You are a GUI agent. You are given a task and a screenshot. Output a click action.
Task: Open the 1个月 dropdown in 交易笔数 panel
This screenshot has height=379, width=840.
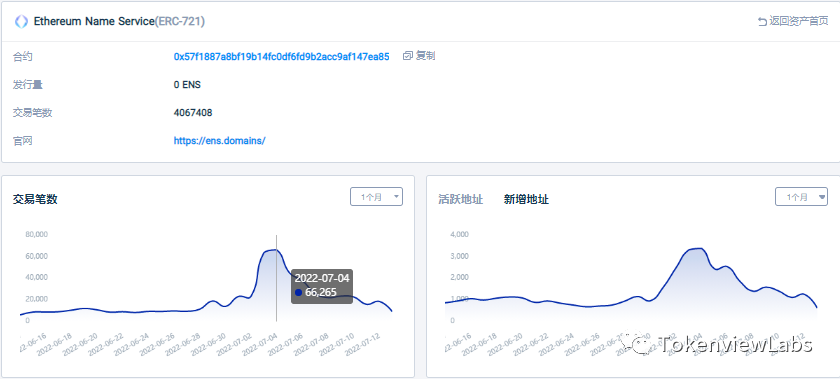376,197
